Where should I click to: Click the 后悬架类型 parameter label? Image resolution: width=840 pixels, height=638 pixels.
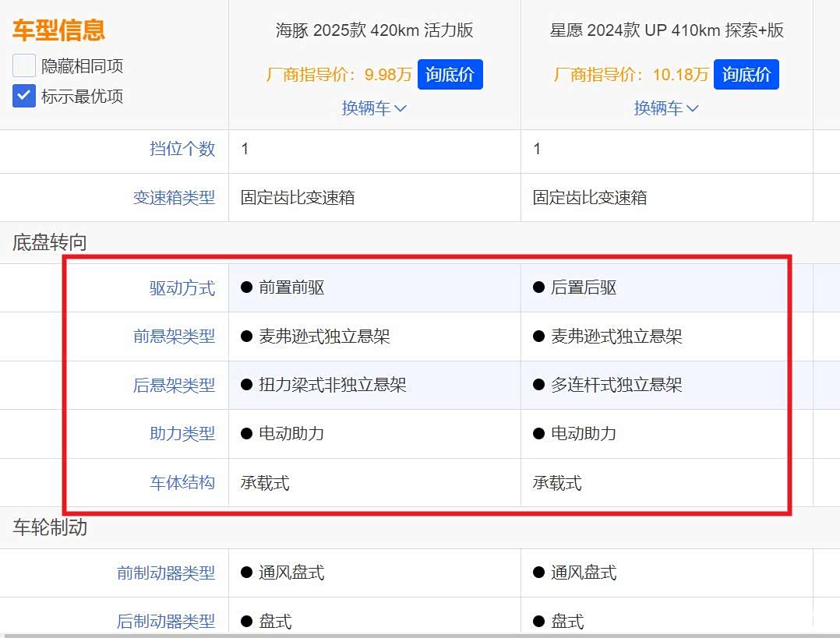coord(174,386)
